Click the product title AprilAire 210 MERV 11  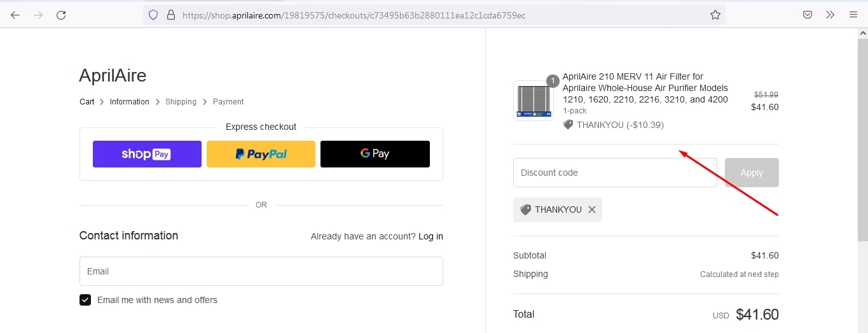pos(645,88)
